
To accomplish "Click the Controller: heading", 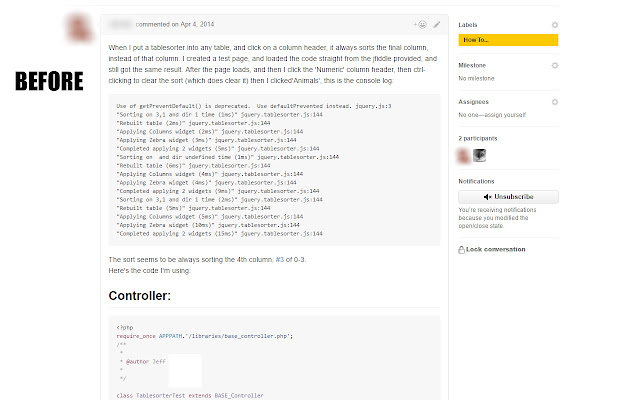I will (140, 296).
